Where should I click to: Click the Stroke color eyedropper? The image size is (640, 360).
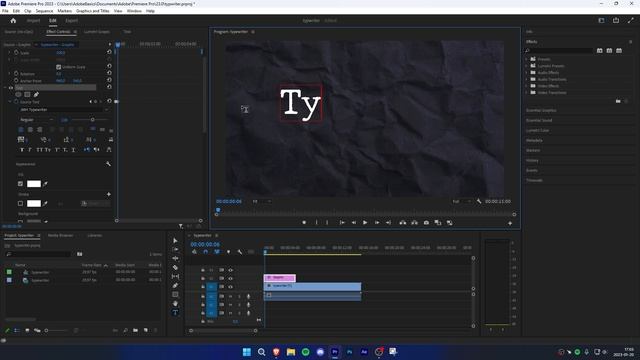tap(45, 203)
